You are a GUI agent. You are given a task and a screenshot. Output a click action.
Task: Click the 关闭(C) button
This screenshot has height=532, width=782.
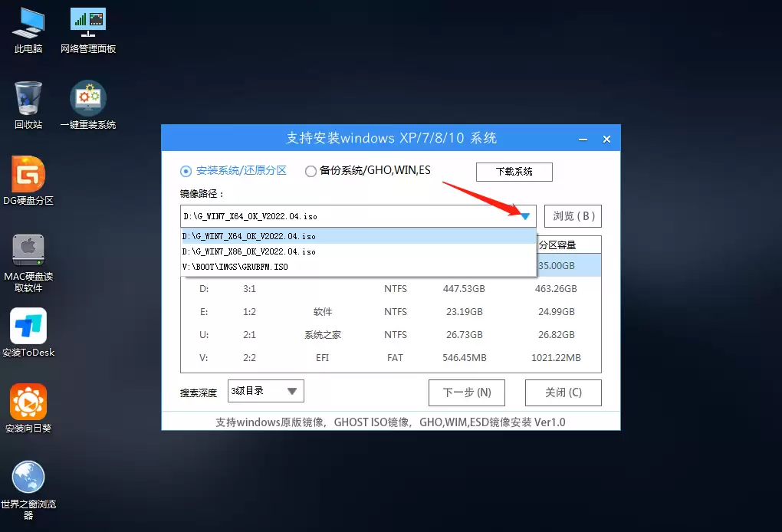pos(563,392)
